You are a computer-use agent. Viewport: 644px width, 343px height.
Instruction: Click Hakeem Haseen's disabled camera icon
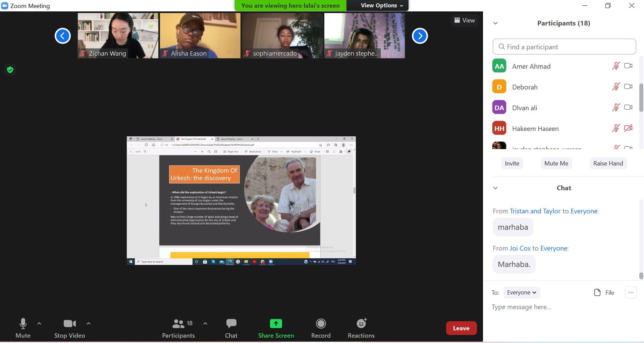tap(628, 128)
